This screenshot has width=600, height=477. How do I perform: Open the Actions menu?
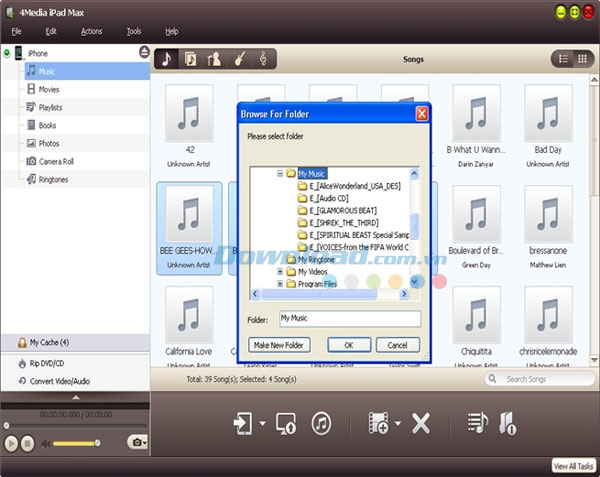(x=91, y=32)
